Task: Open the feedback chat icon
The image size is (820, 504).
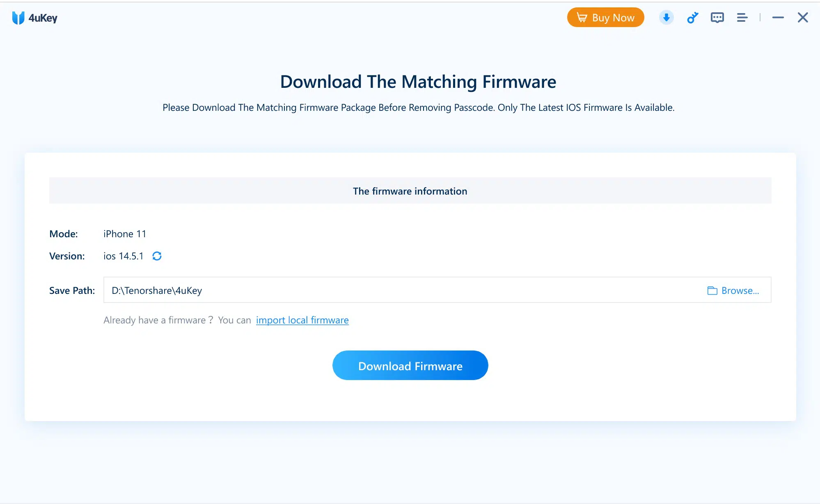Action: tap(717, 18)
